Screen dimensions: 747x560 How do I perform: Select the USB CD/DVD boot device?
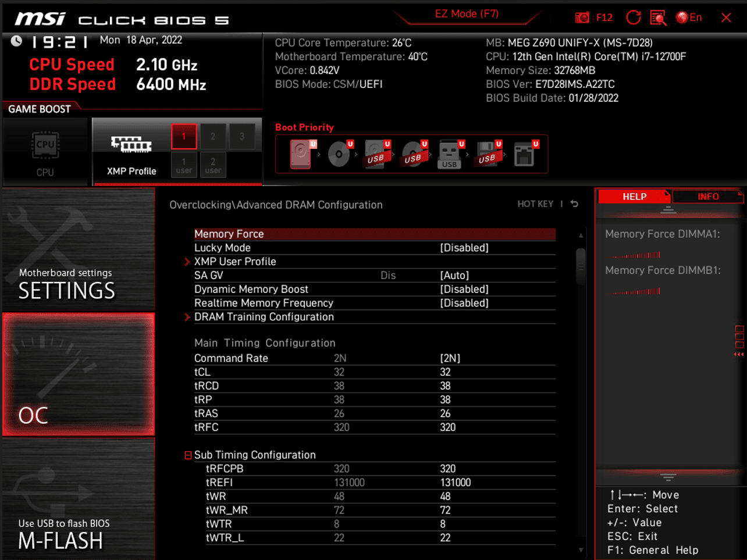413,154
